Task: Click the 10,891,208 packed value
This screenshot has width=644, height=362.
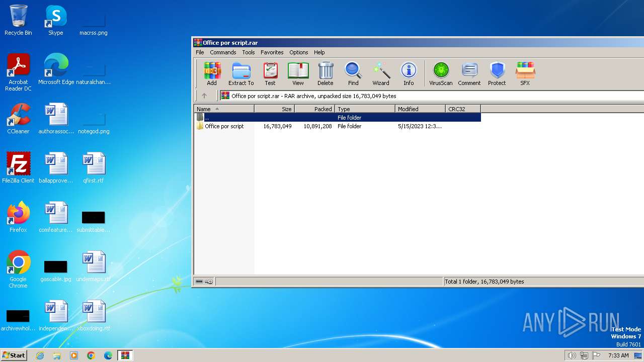Action: 317,126
